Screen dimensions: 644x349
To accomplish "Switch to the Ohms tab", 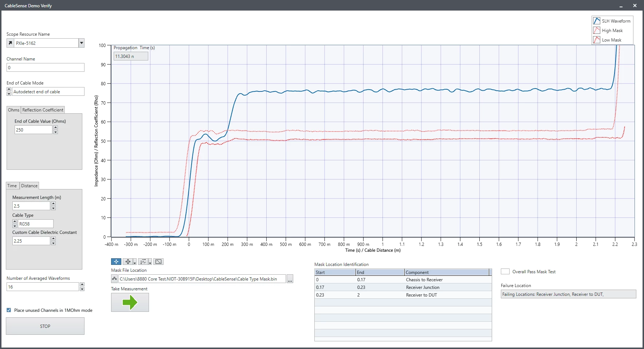I will tap(14, 110).
